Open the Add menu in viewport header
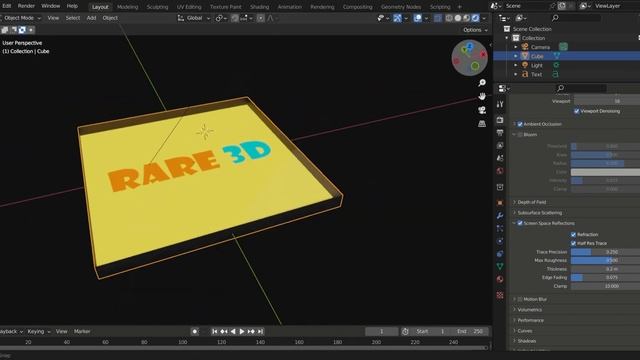 point(91,18)
